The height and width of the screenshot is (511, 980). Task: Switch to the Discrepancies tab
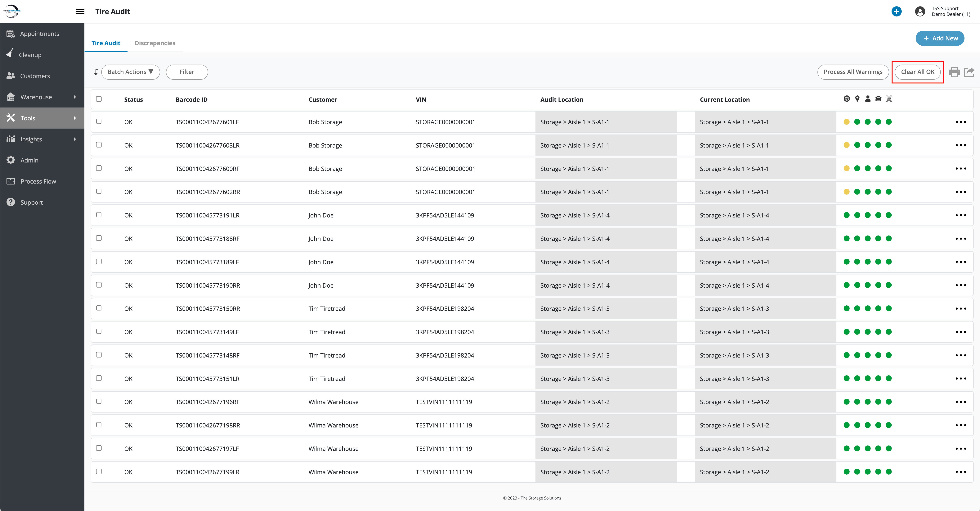point(155,43)
